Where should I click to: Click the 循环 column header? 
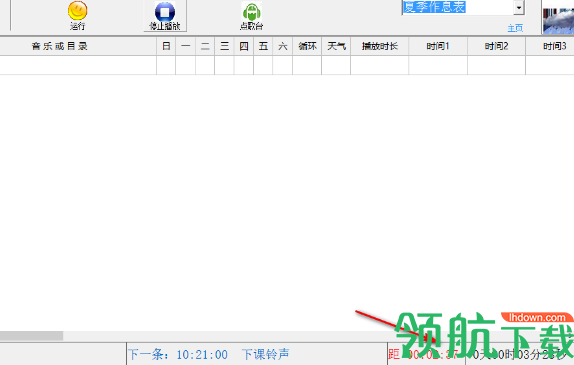(307, 46)
